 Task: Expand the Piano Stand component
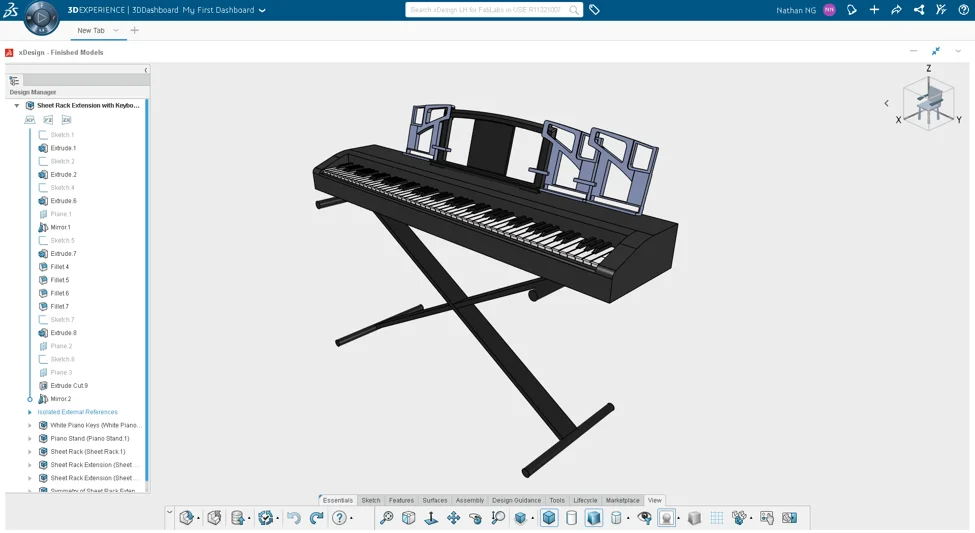29,438
